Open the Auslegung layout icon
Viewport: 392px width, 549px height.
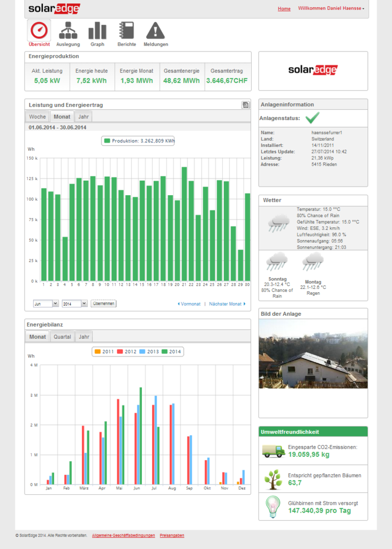(x=68, y=31)
